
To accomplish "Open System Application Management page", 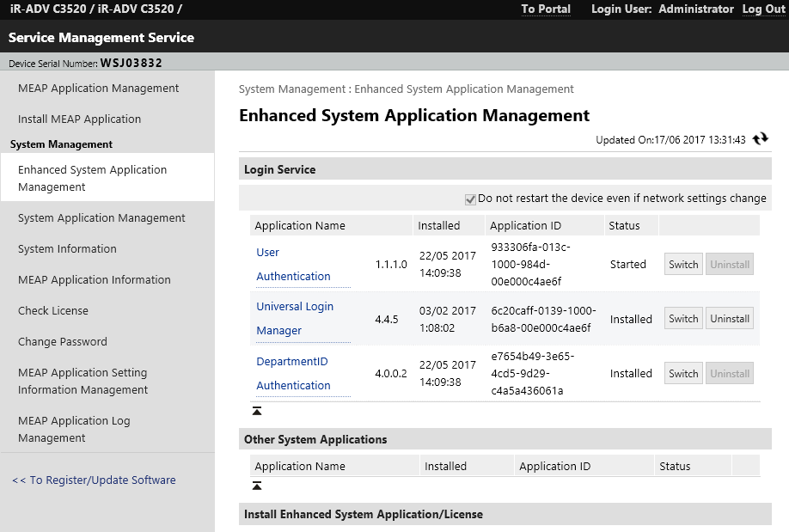I will pos(101,218).
